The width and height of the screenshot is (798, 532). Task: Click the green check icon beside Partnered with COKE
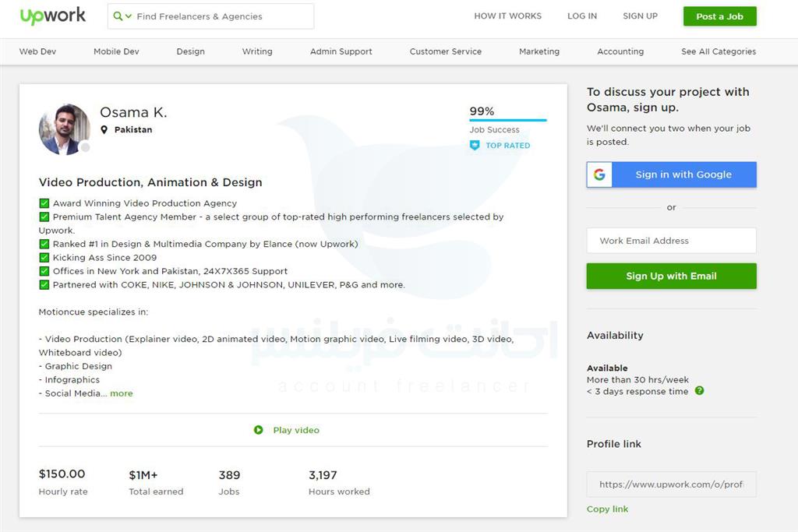(x=44, y=285)
